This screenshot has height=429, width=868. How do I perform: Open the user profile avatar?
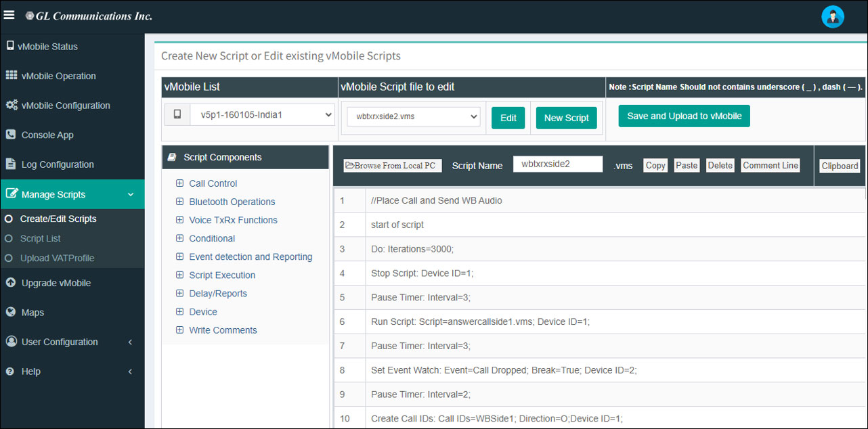point(832,17)
